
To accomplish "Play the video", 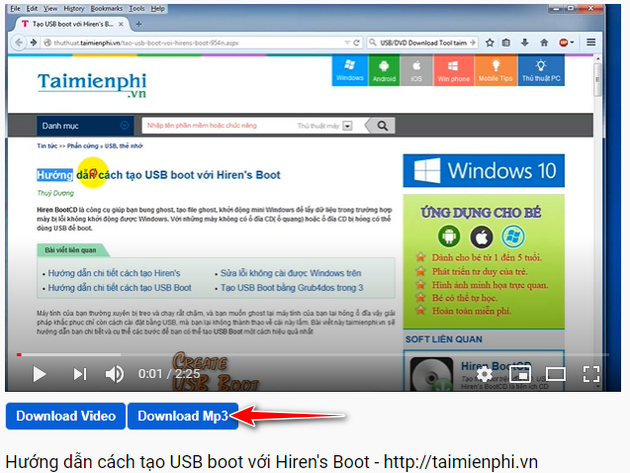I will coord(39,374).
